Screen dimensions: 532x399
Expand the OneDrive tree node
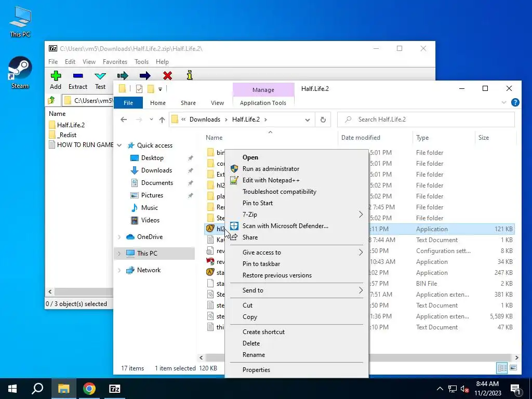point(119,237)
